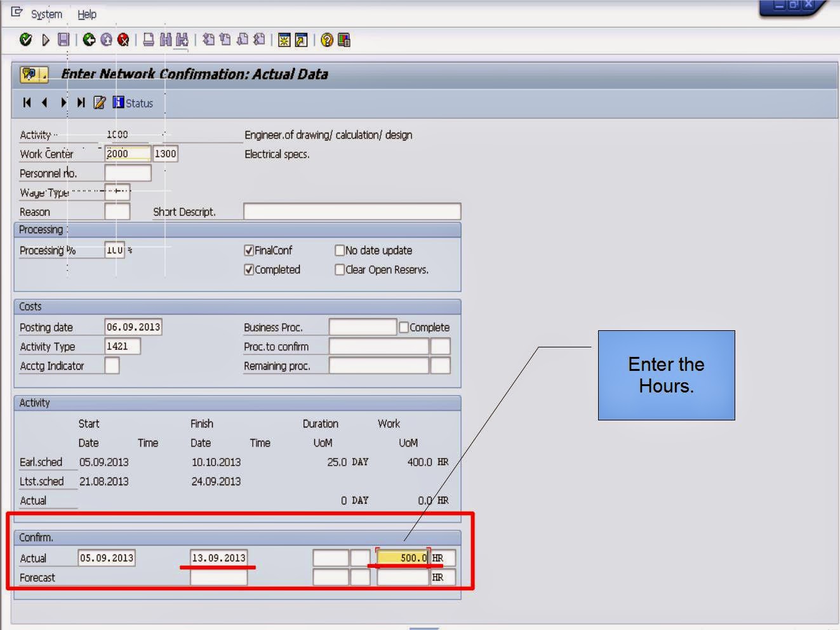Click the next record navigation arrow
Image resolution: width=840 pixels, height=630 pixels.
(x=63, y=102)
